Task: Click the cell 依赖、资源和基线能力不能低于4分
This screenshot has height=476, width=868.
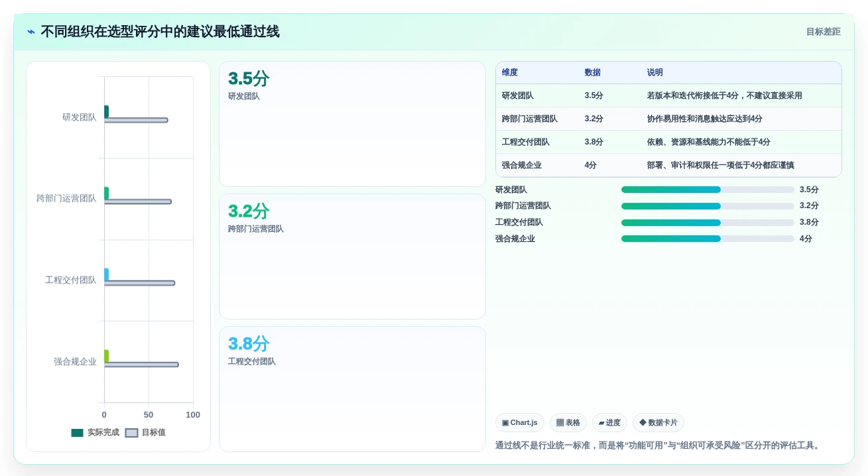Action: [709, 142]
